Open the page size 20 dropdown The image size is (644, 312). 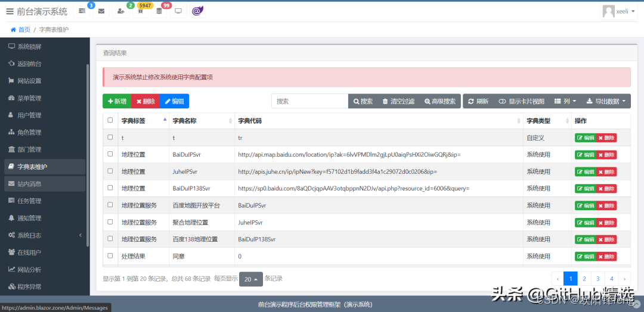(250, 279)
